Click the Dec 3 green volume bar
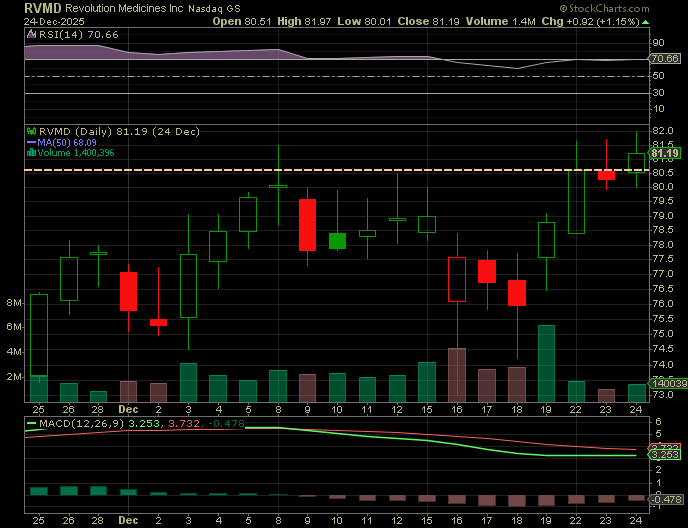This screenshot has width=688, height=528. (188, 382)
